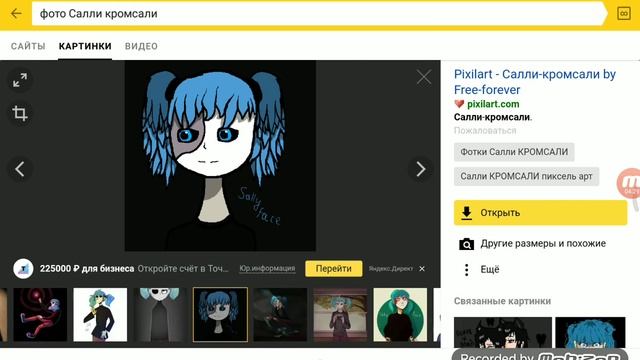
Task: Click the pixilart heart favicon
Action: [459, 104]
